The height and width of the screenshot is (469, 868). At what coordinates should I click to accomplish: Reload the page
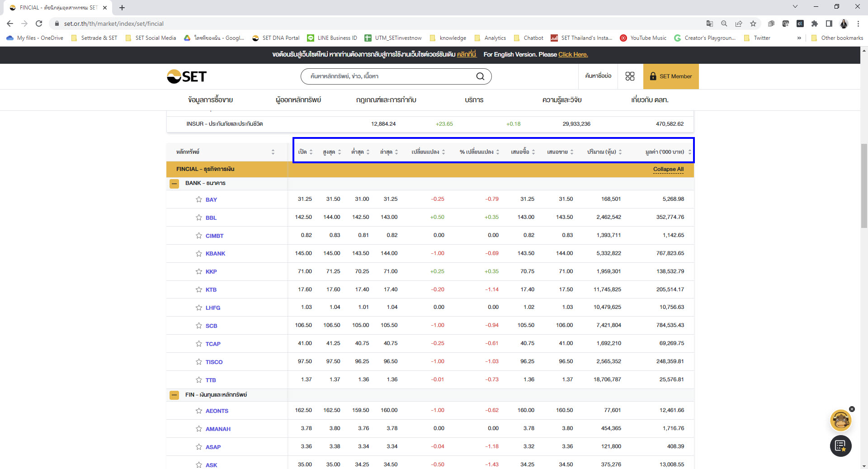click(39, 24)
